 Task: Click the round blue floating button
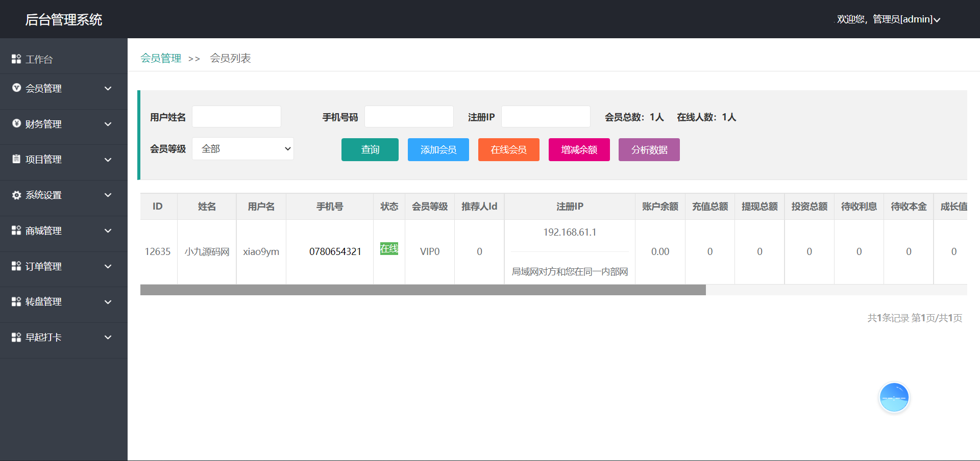pos(894,397)
